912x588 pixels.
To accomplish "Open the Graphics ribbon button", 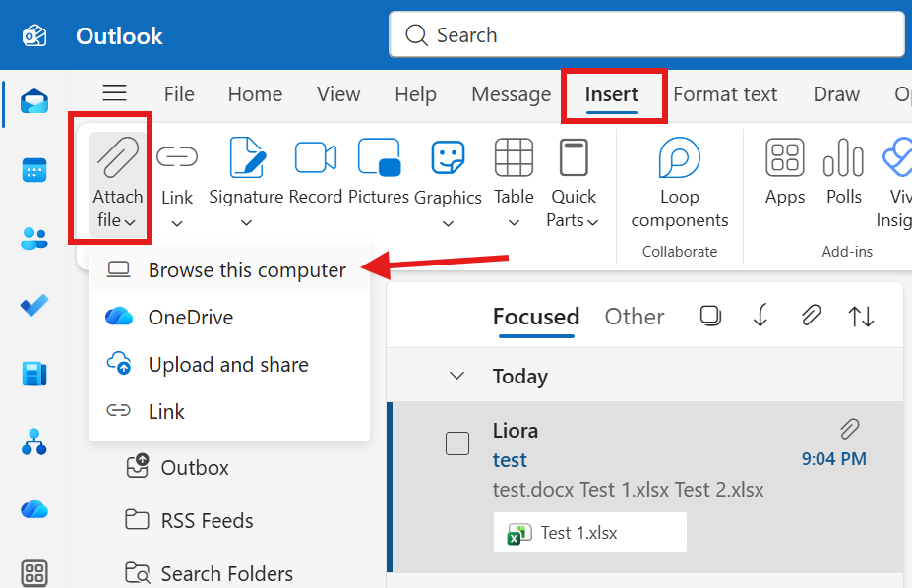I will click(448, 184).
